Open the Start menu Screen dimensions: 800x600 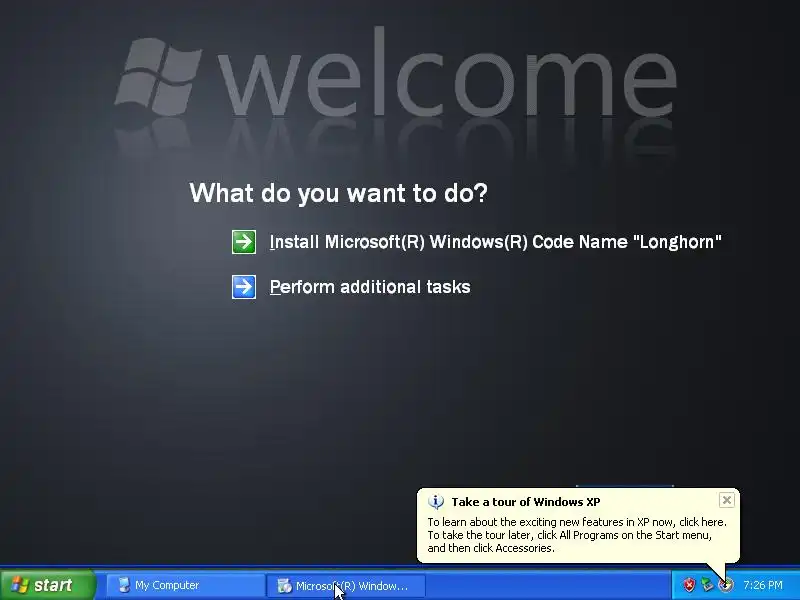(47, 585)
